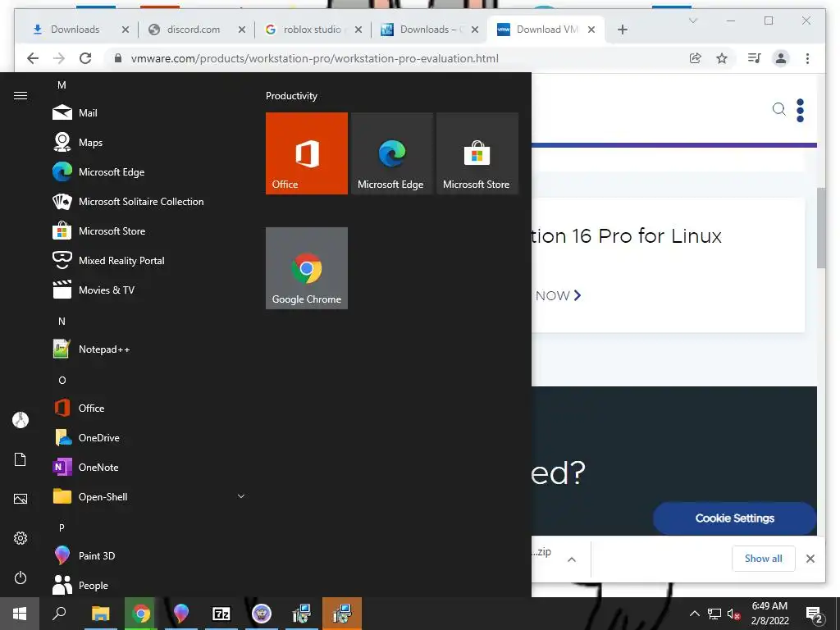Open Cookie Settings on VMware page
Screen dimensions: 840x630
(x=734, y=518)
